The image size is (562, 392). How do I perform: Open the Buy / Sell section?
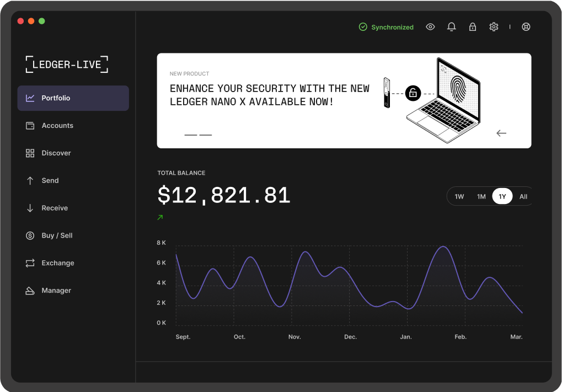click(56, 235)
